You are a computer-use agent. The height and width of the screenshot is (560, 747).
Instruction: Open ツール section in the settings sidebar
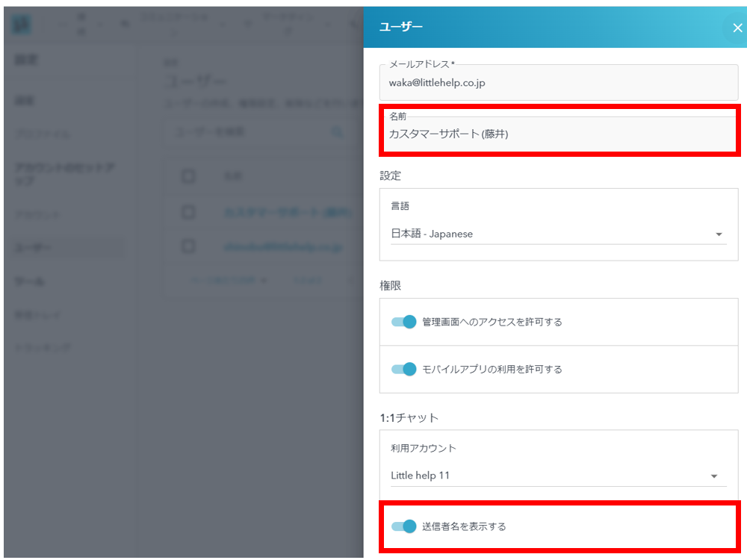click(x=30, y=281)
